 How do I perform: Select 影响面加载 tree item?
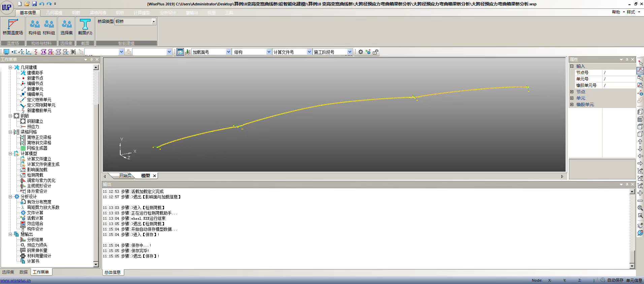pyautogui.click(x=37, y=170)
